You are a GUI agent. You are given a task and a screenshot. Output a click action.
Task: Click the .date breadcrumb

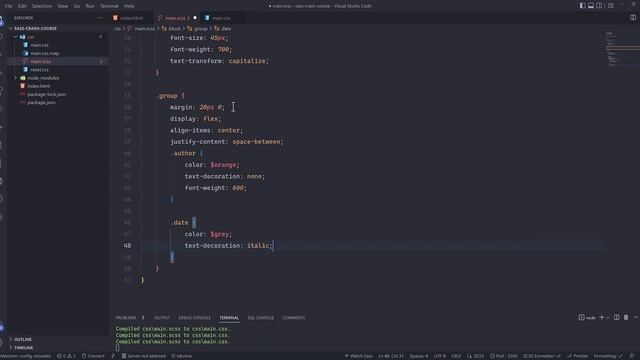(x=223, y=29)
